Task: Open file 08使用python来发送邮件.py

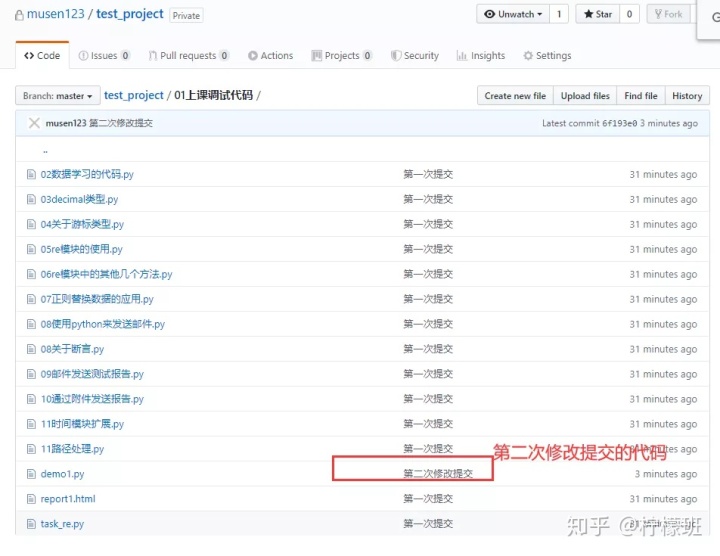Action: click(102, 324)
